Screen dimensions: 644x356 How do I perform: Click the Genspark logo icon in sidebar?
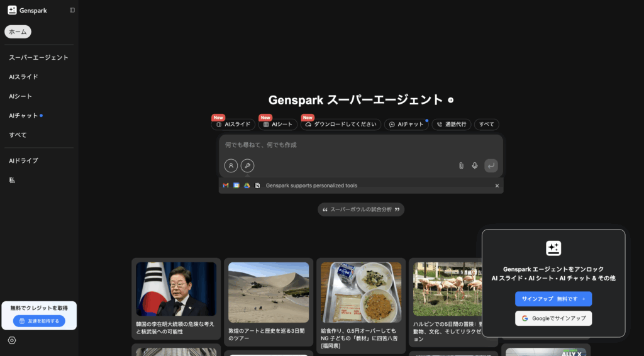pos(12,10)
